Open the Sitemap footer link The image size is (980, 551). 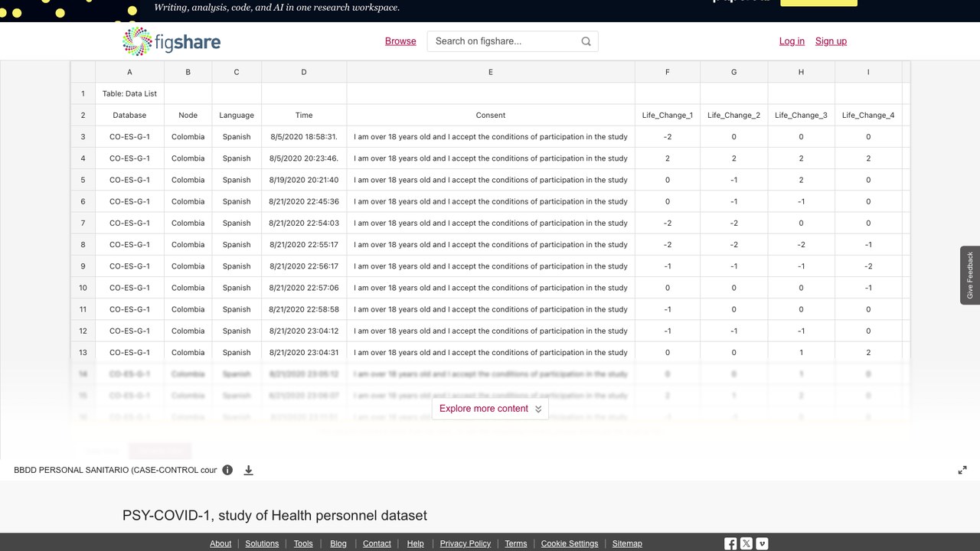(627, 543)
